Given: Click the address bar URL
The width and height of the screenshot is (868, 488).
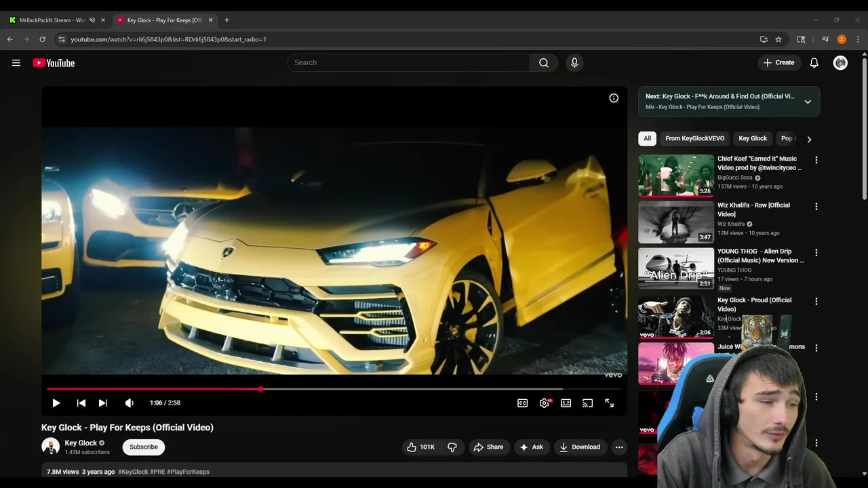Looking at the screenshot, I should coord(168,39).
